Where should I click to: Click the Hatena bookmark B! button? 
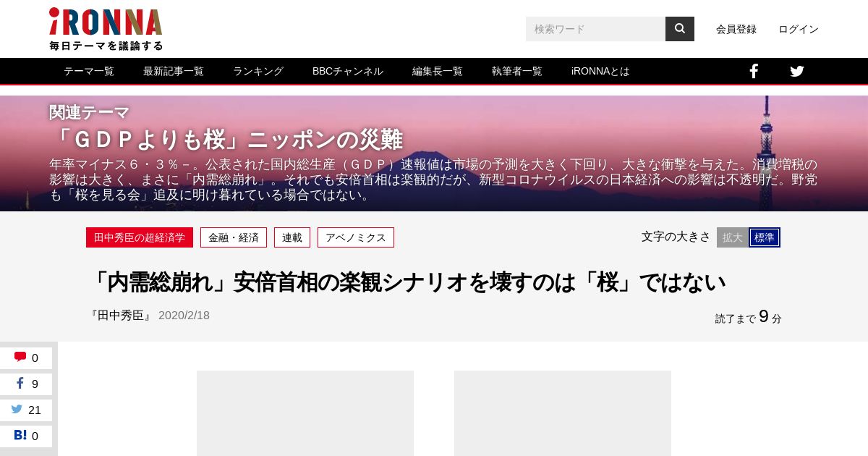[26, 436]
